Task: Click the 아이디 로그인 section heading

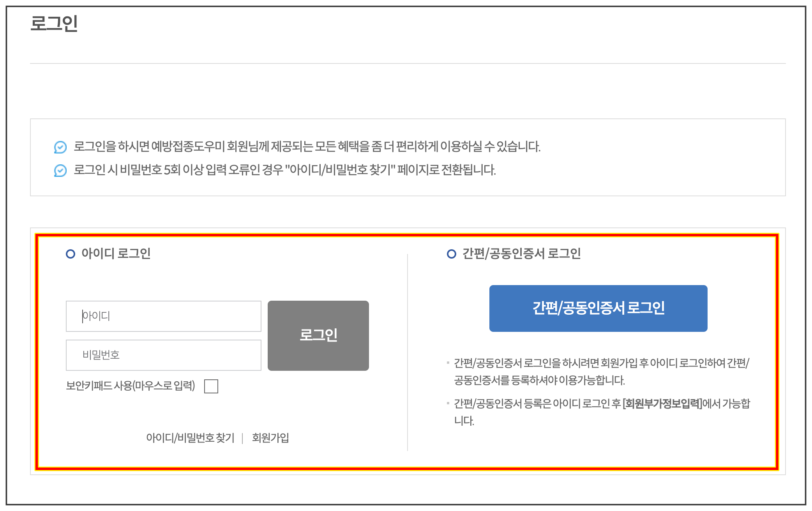Action: (116, 254)
